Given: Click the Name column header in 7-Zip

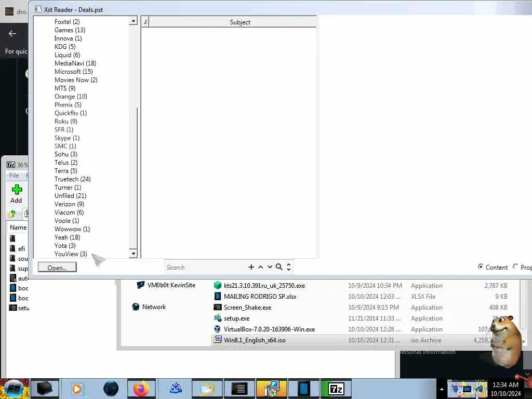Looking at the screenshot, I should coord(18,228).
